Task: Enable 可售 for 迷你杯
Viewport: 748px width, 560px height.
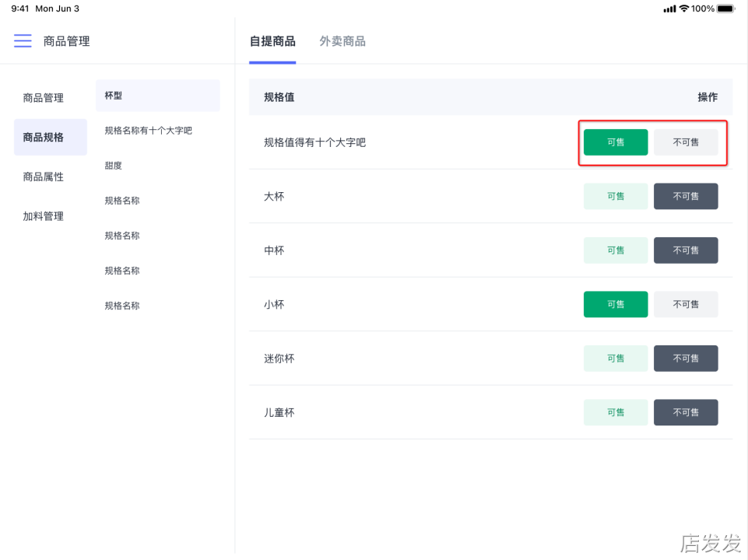Action: (x=615, y=359)
